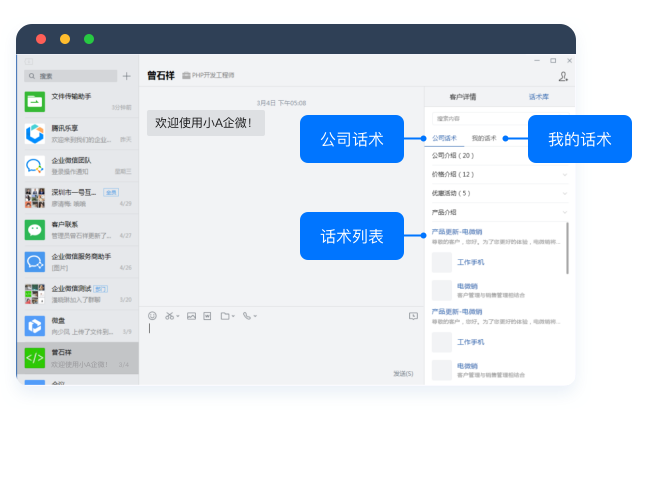
Task: Click the 深圳市一号互 group photo avatar
Action: [x=35, y=198]
